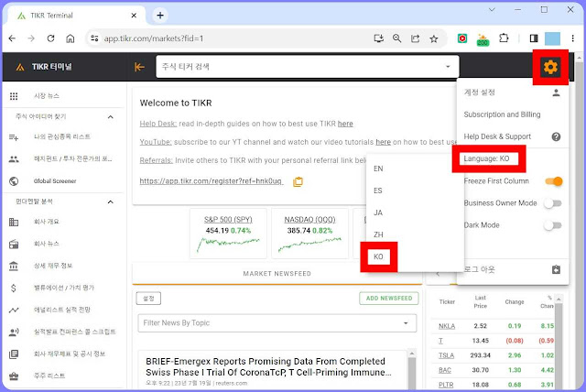
Task: Open filings document icon in sidebar
Action: pyautogui.click(x=14, y=354)
